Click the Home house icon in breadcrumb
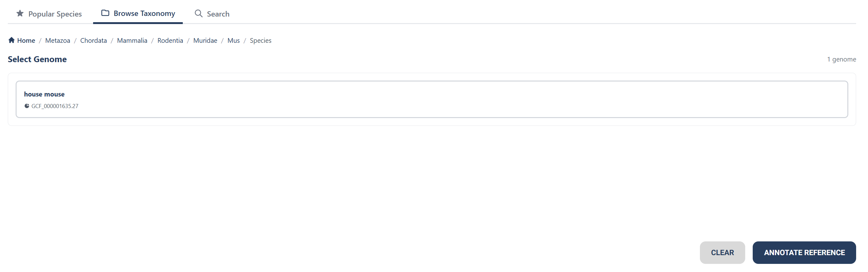868x272 pixels. point(12,40)
